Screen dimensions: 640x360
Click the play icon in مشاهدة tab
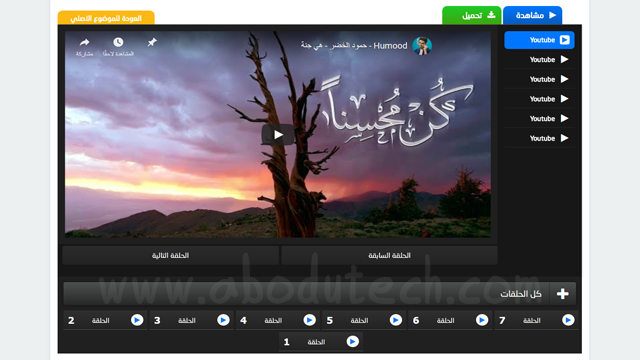pyautogui.click(x=552, y=15)
